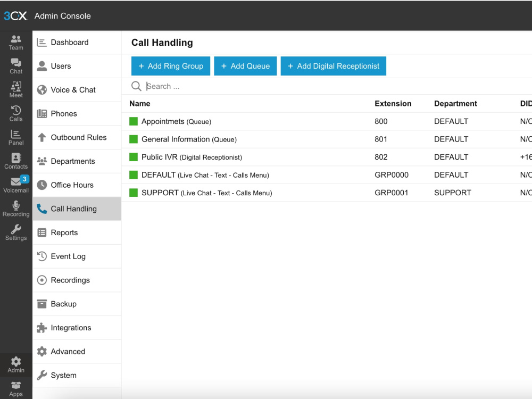532x399 pixels.
Task: Click the Event Log history icon
Action: tap(41, 256)
